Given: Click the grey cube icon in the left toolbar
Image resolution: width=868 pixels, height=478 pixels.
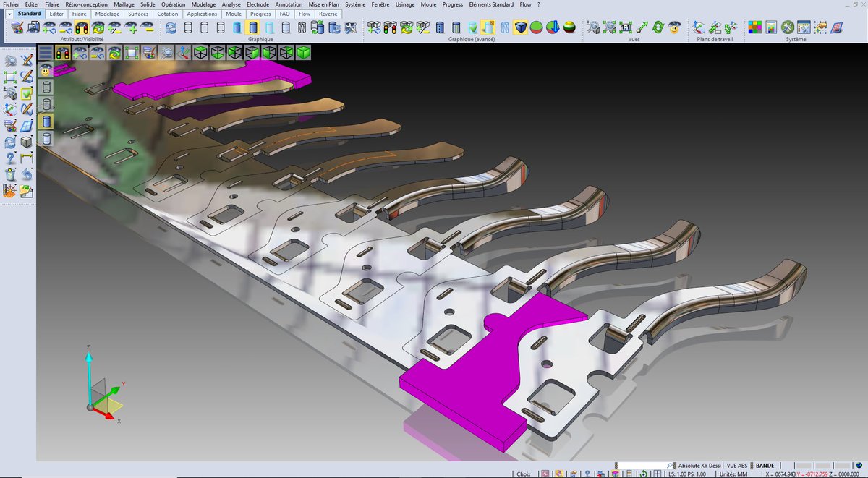Looking at the screenshot, I should (x=27, y=142).
